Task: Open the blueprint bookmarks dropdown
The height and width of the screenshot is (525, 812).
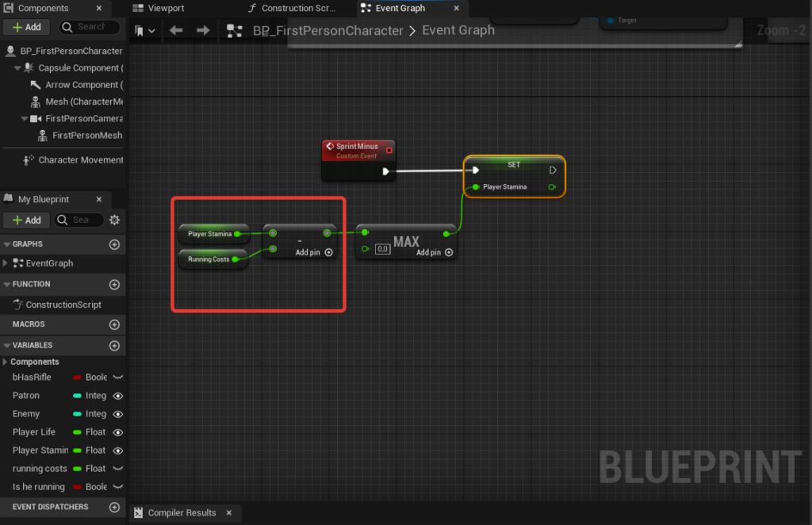Action: 144,31
